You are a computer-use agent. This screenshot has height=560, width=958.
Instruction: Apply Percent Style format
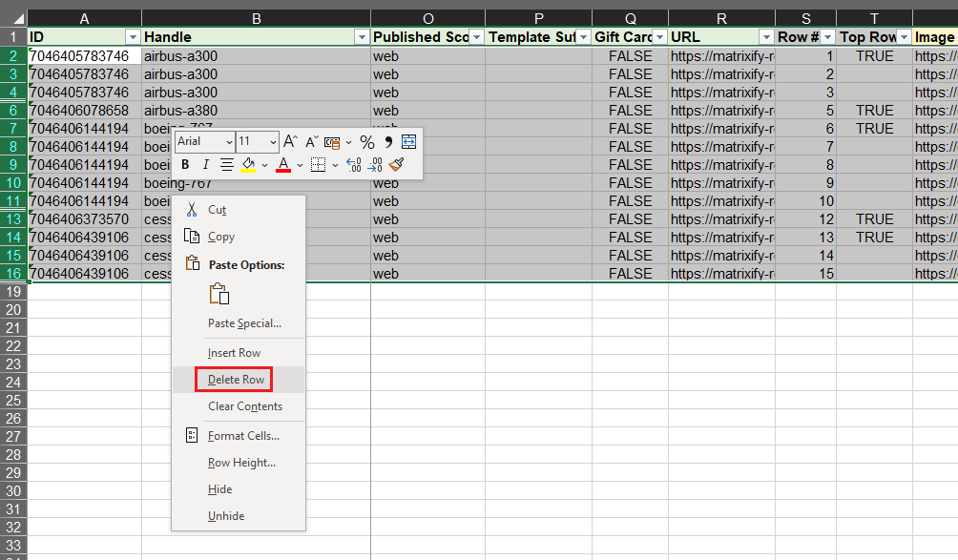(x=366, y=142)
